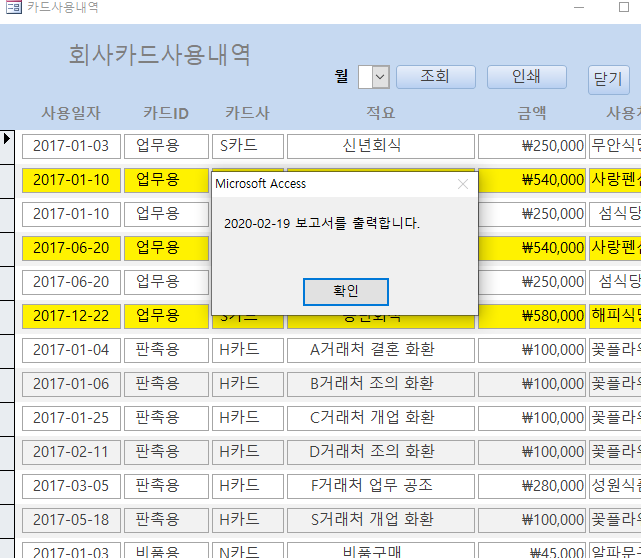Select the 신년회식 description field

point(378,145)
